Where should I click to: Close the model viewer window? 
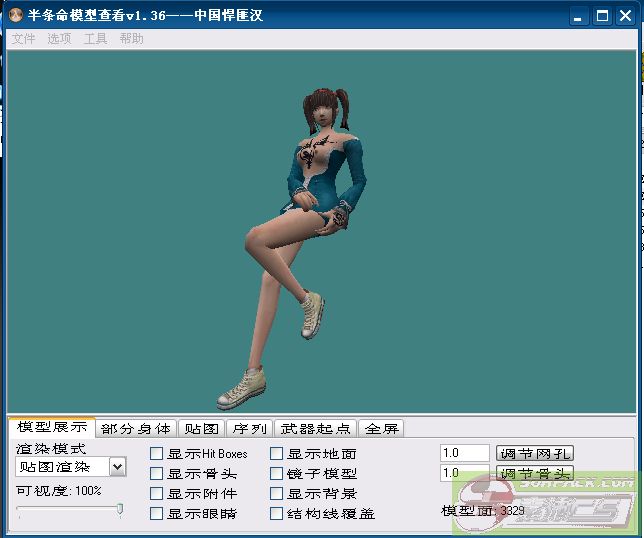click(x=625, y=16)
